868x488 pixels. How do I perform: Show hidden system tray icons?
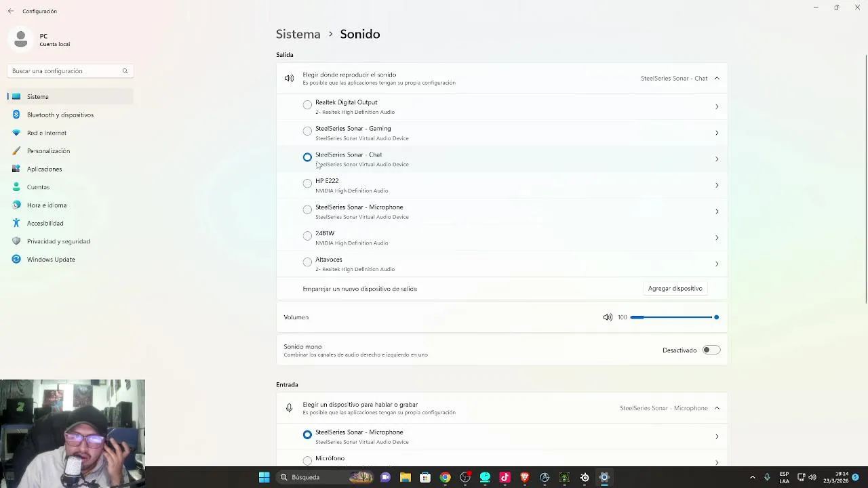(752, 477)
